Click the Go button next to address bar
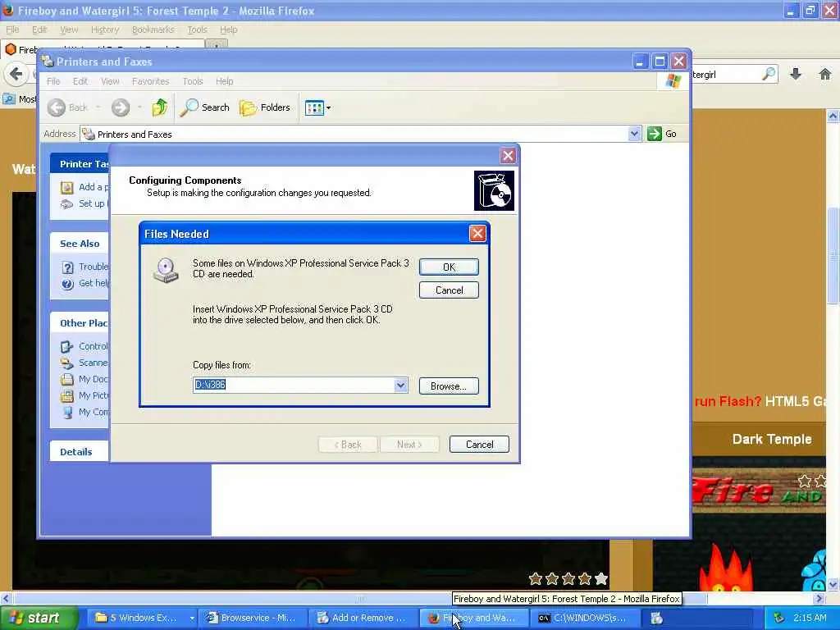Screen dimensions: 840x630 pyautogui.click(x=662, y=134)
